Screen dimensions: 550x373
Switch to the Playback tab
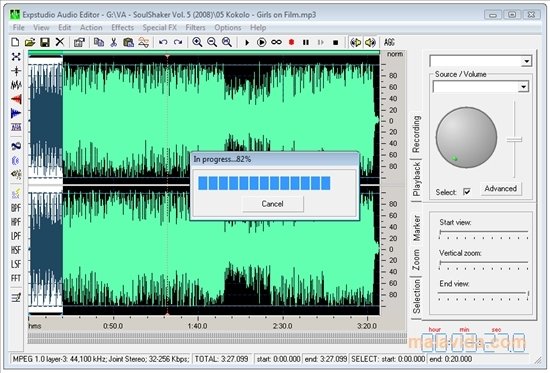click(x=416, y=179)
